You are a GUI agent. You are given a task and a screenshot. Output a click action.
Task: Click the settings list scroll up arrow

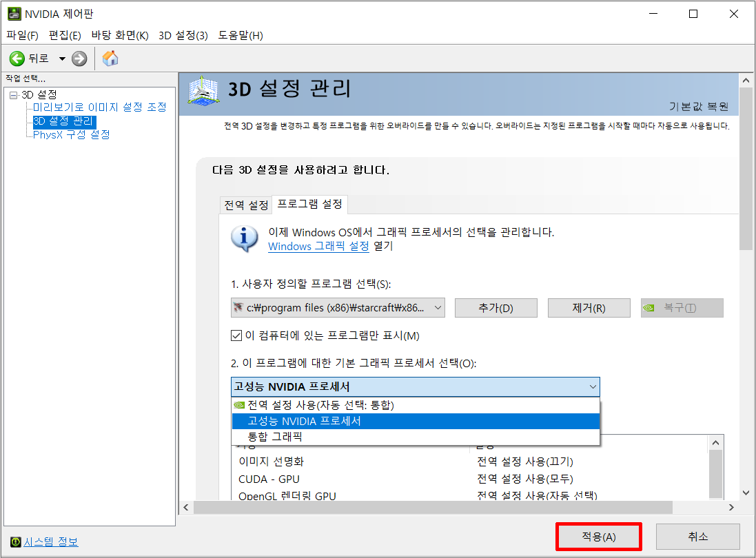click(x=715, y=443)
